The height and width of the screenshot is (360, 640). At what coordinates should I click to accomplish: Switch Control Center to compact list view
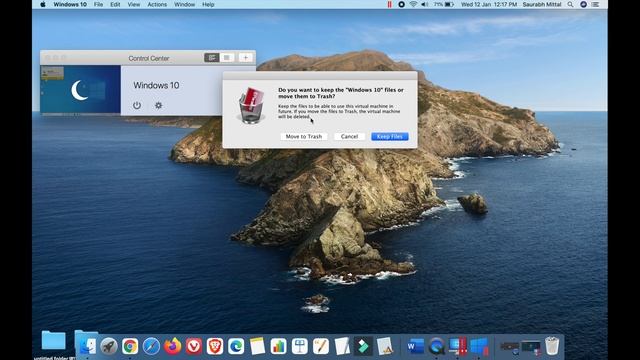[x=227, y=58]
